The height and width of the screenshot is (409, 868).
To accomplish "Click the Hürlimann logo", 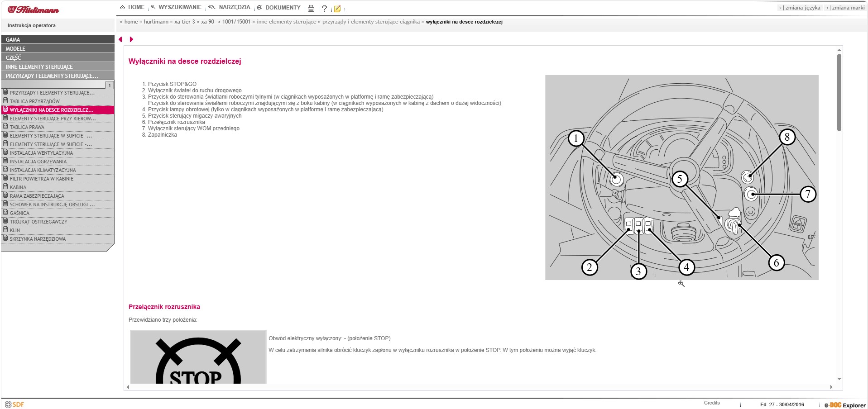I will pyautogui.click(x=33, y=10).
